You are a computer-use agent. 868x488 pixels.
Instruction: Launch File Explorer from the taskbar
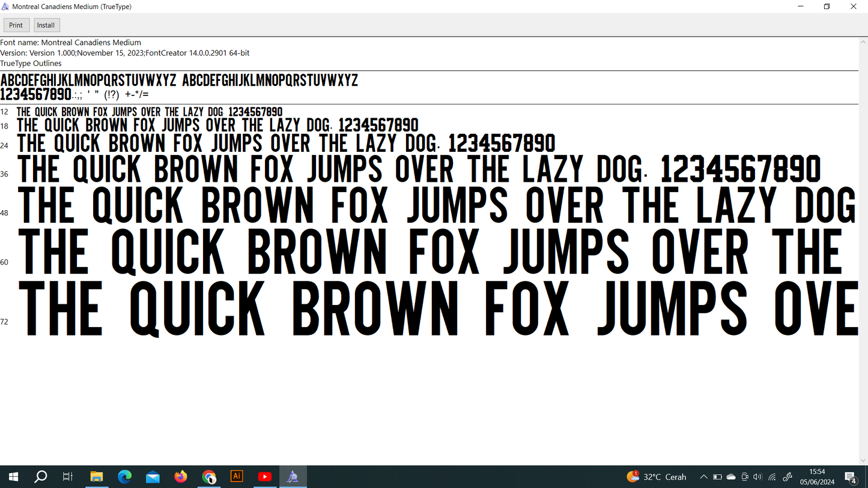pyautogui.click(x=97, y=477)
